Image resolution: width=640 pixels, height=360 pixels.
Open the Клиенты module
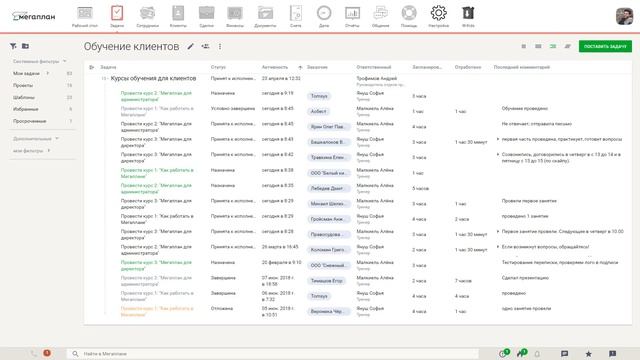[x=178, y=16]
